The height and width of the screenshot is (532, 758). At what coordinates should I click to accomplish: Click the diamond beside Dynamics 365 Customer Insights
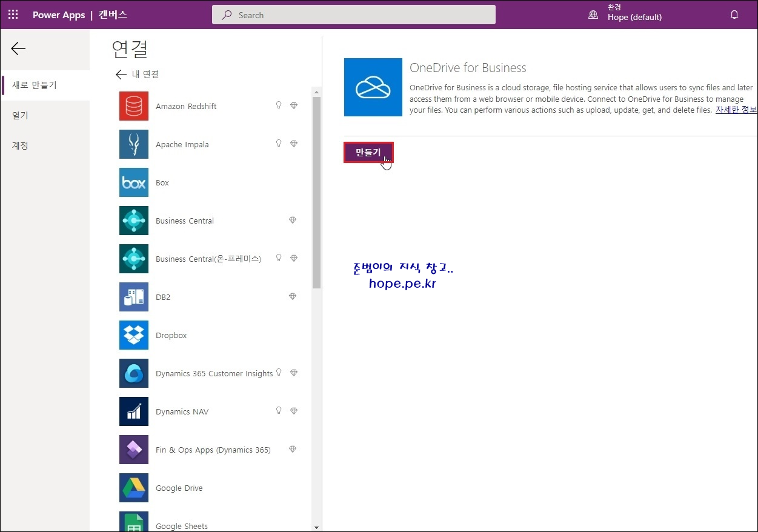pos(294,373)
